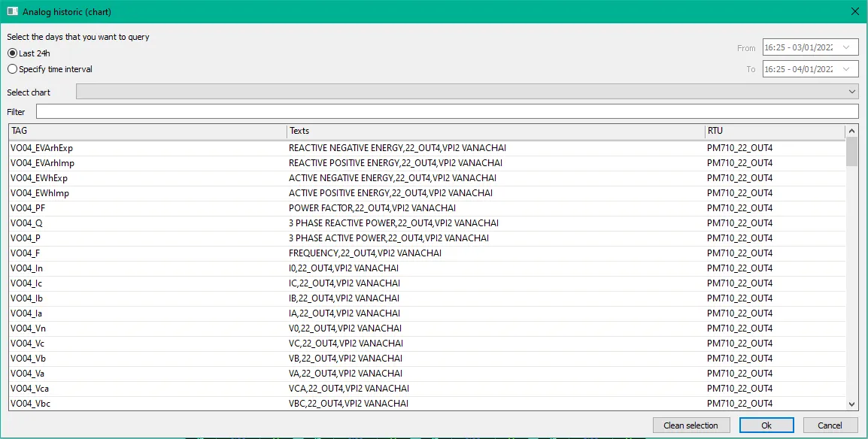The height and width of the screenshot is (439, 868).
Task: Click the text "ACTIVE POSITIVE ENERGY,22_OUT4,VPI2 VANACHAI"
Action: click(x=391, y=193)
